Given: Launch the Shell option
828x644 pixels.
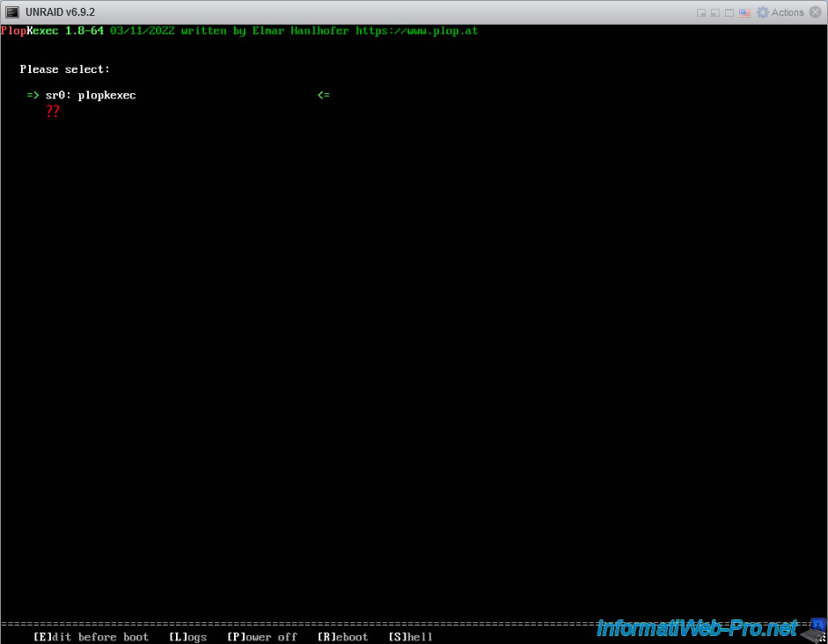Looking at the screenshot, I should pos(410,637).
